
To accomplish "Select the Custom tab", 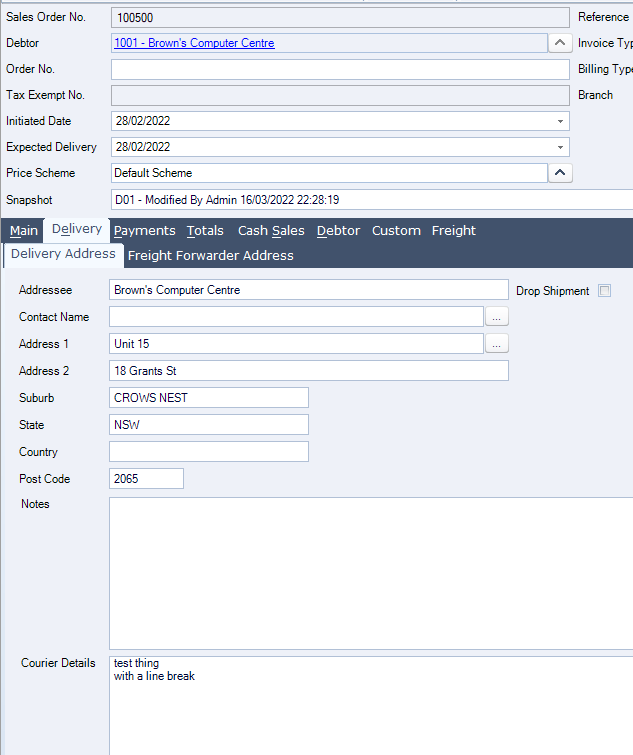I will coord(396,231).
